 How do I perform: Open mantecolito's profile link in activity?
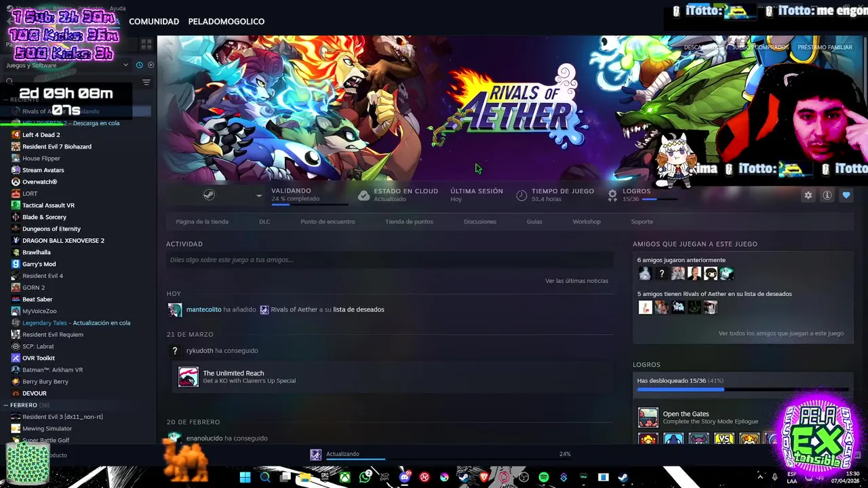203,309
